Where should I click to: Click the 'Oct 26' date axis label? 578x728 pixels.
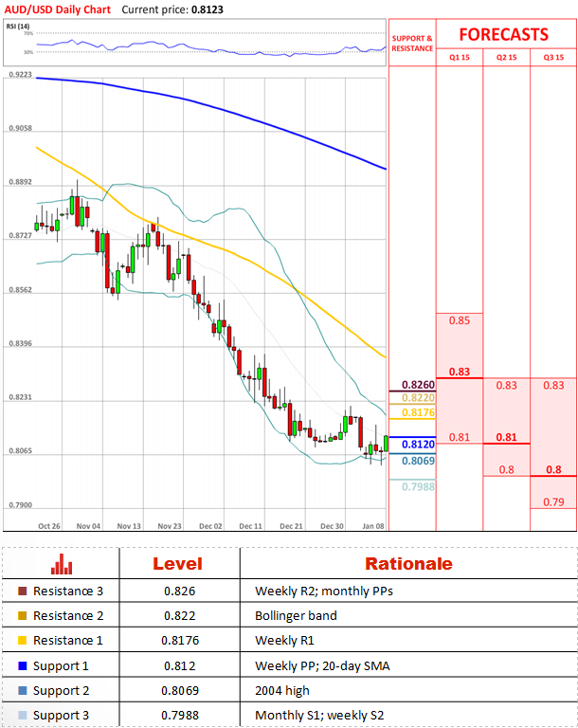[49, 526]
